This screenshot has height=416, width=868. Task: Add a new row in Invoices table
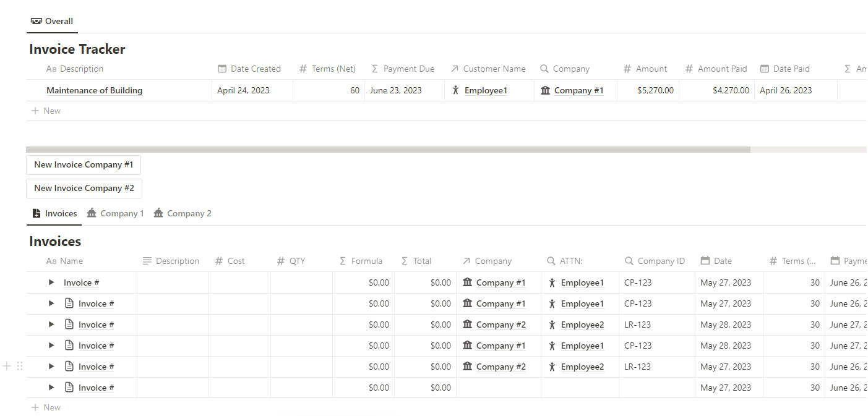(x=46, y=407)
